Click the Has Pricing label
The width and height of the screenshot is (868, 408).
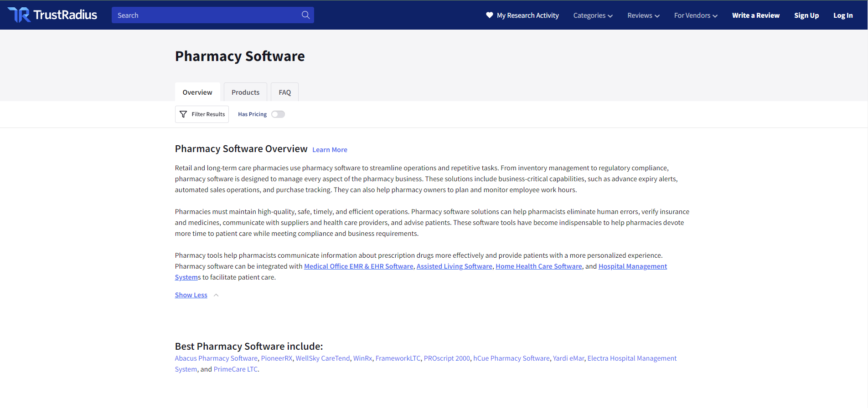point(252,114)
